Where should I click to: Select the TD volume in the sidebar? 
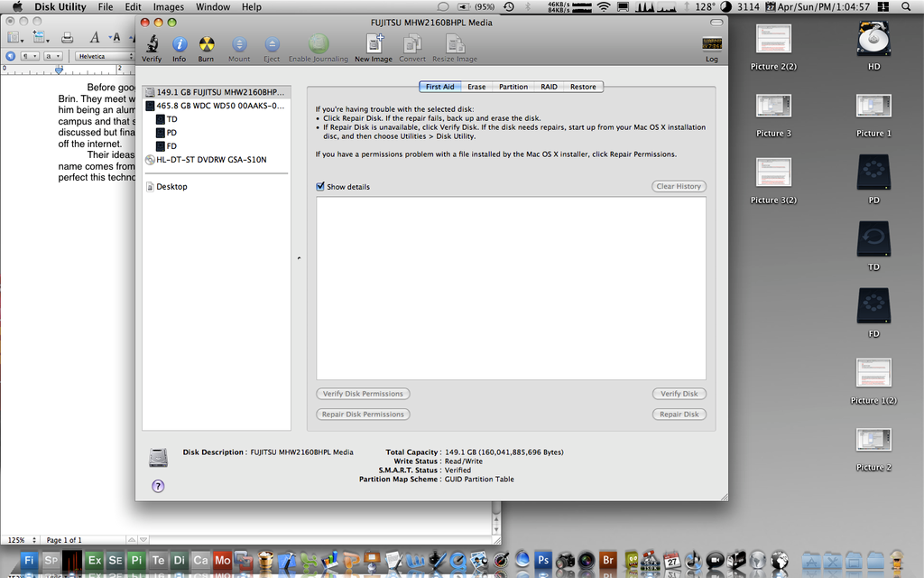point(171,119)
